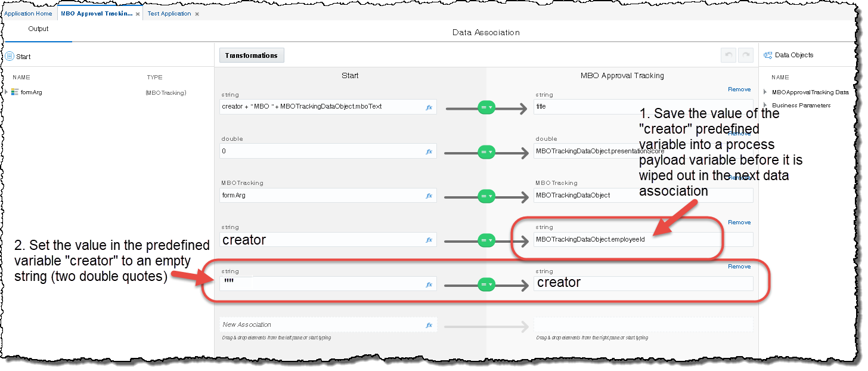Click the Start event icon in left pane

(x=10, y=56)
